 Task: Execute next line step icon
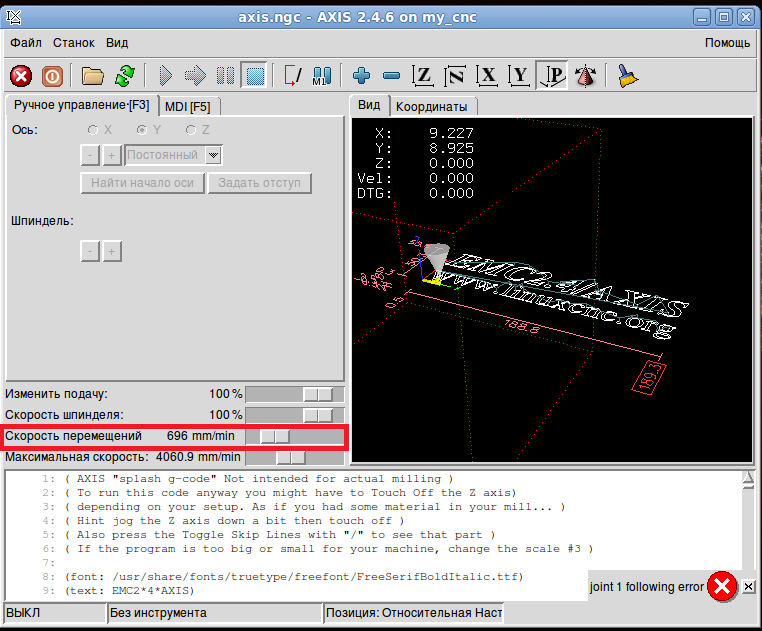coord(195,76)
